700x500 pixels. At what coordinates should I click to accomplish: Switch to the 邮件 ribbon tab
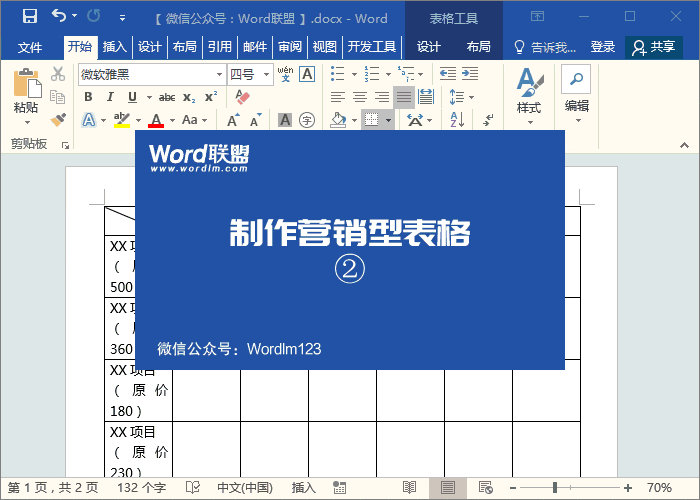click(255, 47)
